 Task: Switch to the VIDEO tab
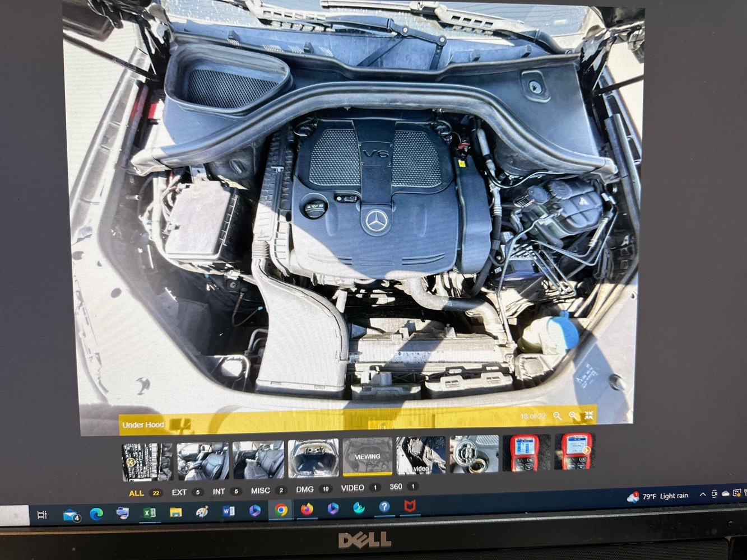[x=360, y=488]
